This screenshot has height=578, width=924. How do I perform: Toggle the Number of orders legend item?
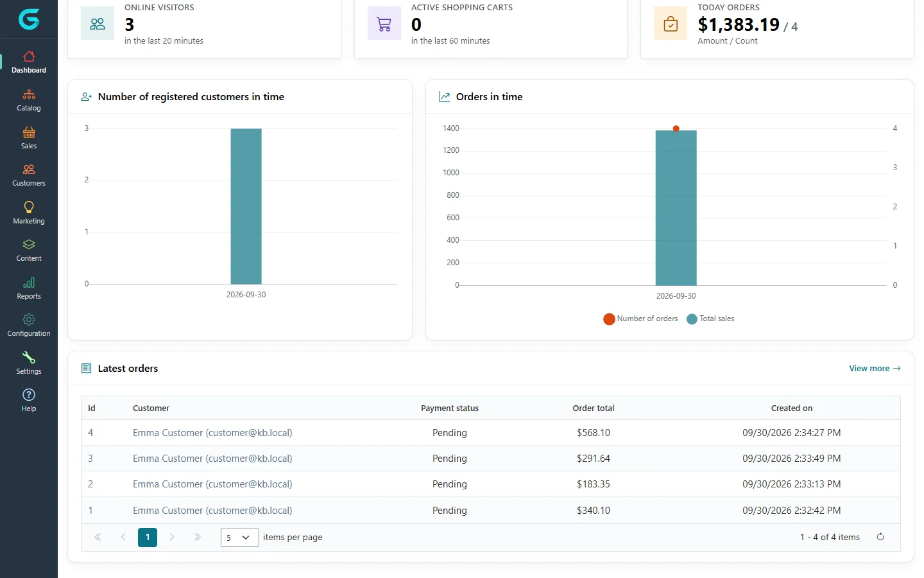click(x=641, y=319)
